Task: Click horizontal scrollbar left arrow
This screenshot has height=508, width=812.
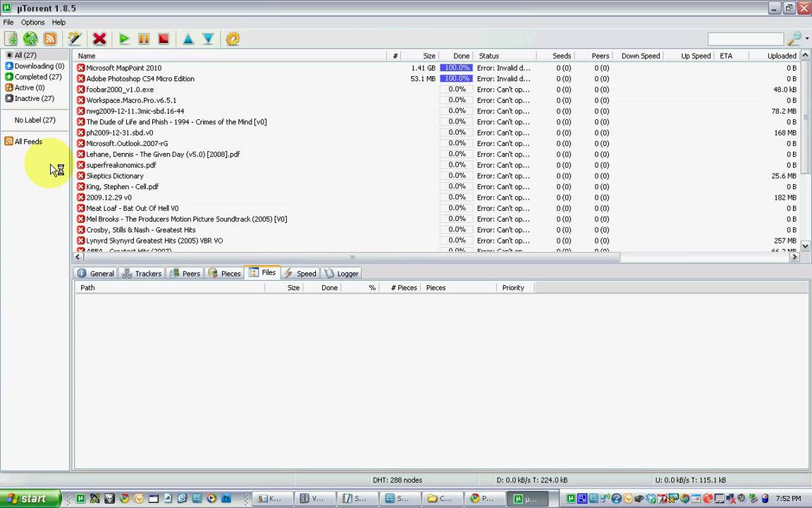Action: (78, 257)
